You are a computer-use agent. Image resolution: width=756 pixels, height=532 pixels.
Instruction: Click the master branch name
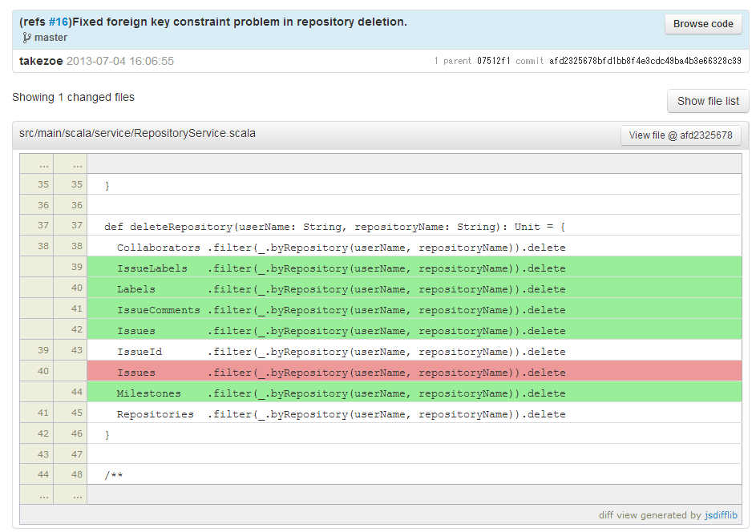(51, 37)
